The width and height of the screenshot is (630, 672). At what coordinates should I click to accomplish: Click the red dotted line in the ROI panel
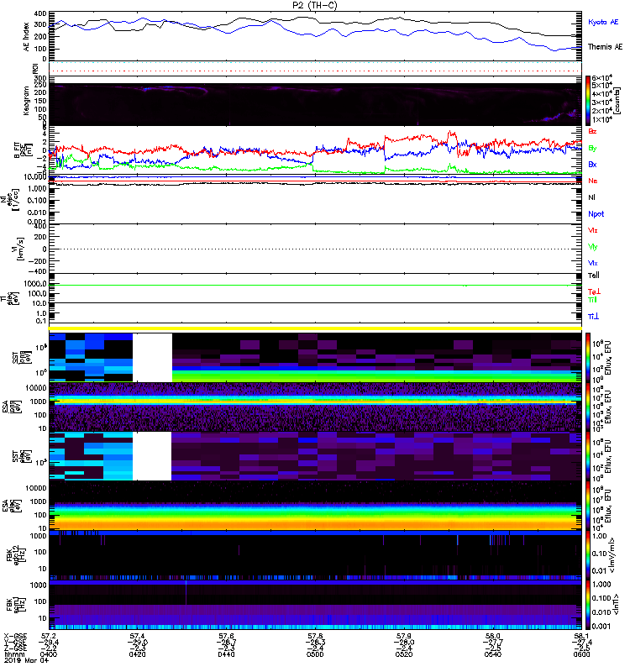coord(315,71)
